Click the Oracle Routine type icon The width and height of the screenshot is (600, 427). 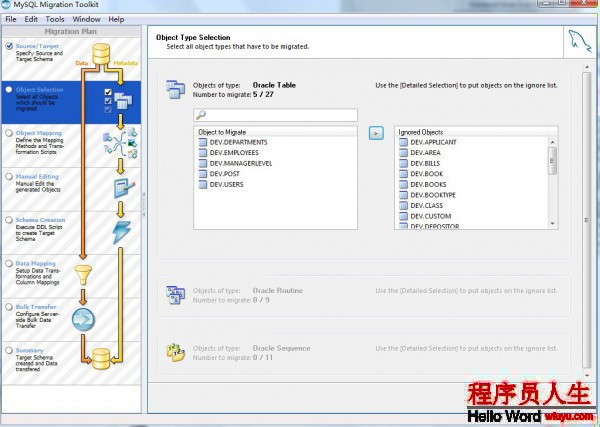click(176, 295)
